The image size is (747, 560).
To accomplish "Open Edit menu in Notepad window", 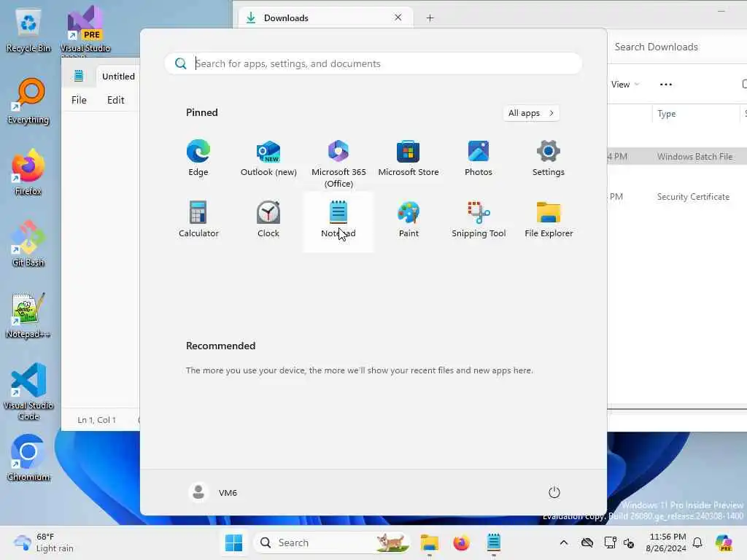I will [x=115, y=100].
